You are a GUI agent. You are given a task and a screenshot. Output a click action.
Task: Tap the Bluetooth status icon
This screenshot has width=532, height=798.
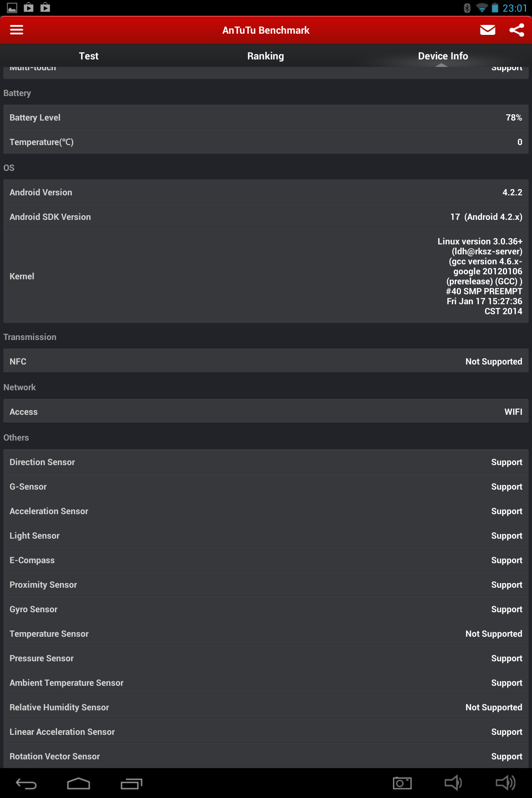coord(467,8)
